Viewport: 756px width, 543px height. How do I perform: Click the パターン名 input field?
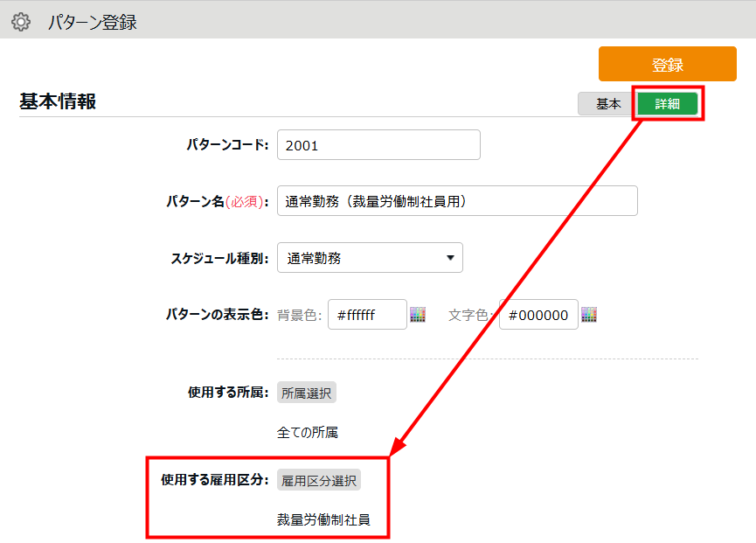[x=457, y=200]
